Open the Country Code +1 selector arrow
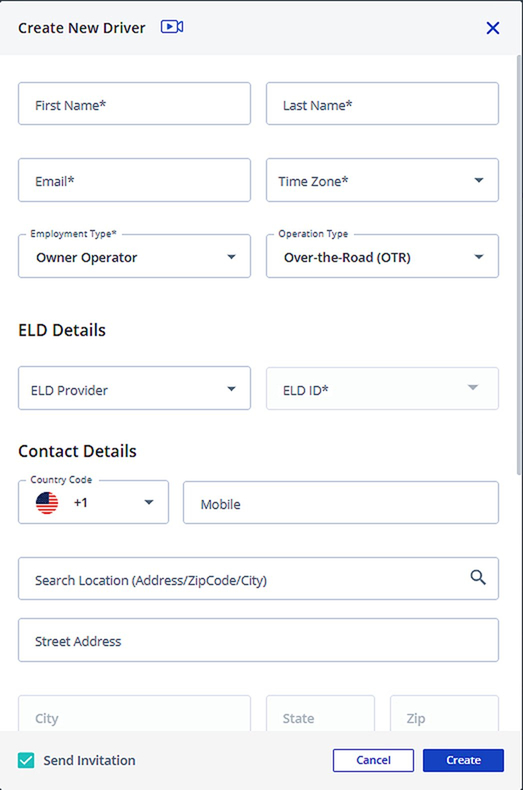This screenshot has height=790, width=523. point(149,502)
